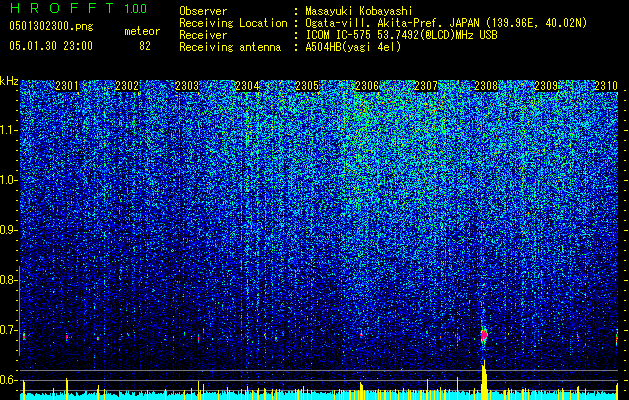Click the 2309 time marker
The height and width of the screenshot is (400, 629).
pyautogui.click(x=546, y=85)
